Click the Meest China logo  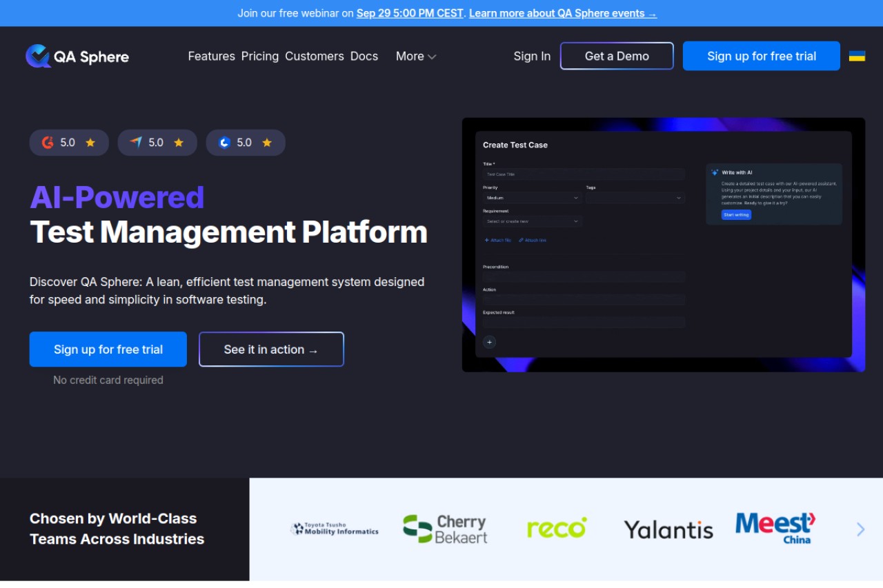coord(775,528)
